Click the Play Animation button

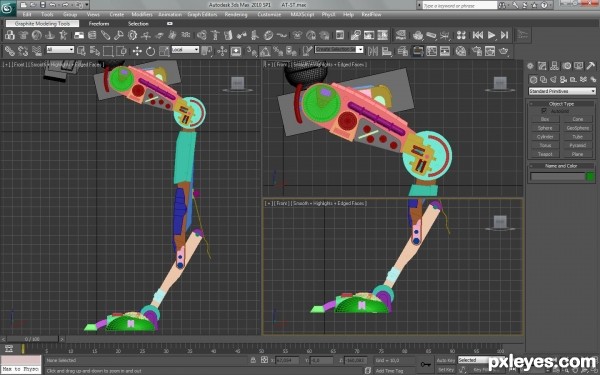pos(491,35)
